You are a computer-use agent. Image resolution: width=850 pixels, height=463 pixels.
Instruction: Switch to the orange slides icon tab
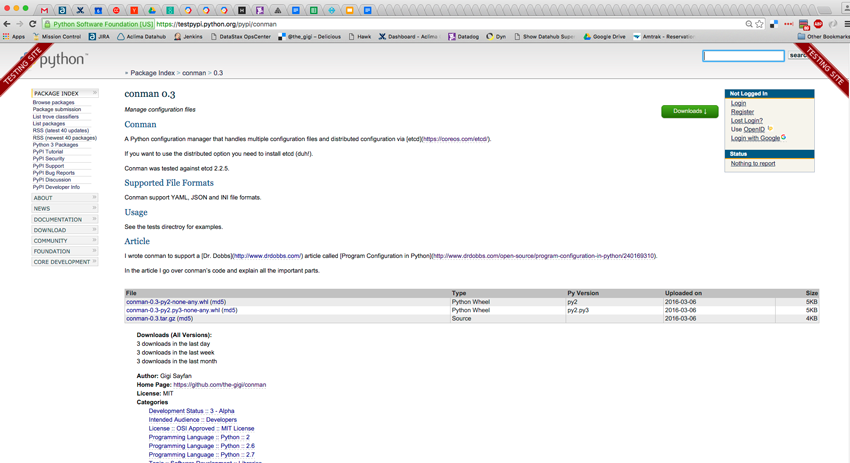[x=350, y=10]
